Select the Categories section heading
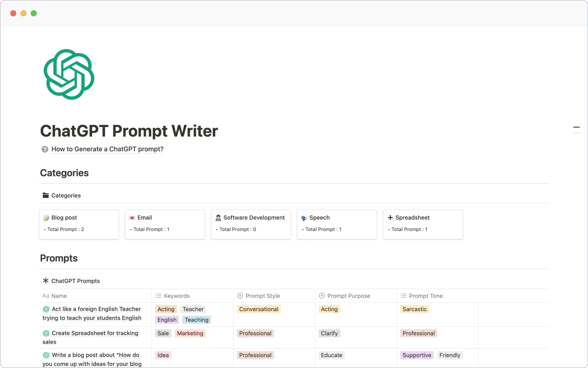The width and height of the screenshot is (588, 368). pyautogui.click(x=64, y=173)
